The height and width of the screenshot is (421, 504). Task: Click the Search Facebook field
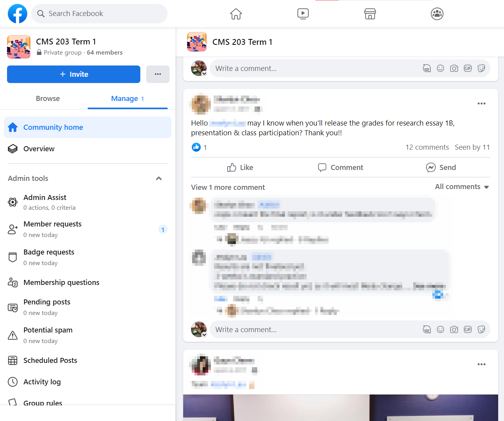pyautogui.click(x=99, y=14)
